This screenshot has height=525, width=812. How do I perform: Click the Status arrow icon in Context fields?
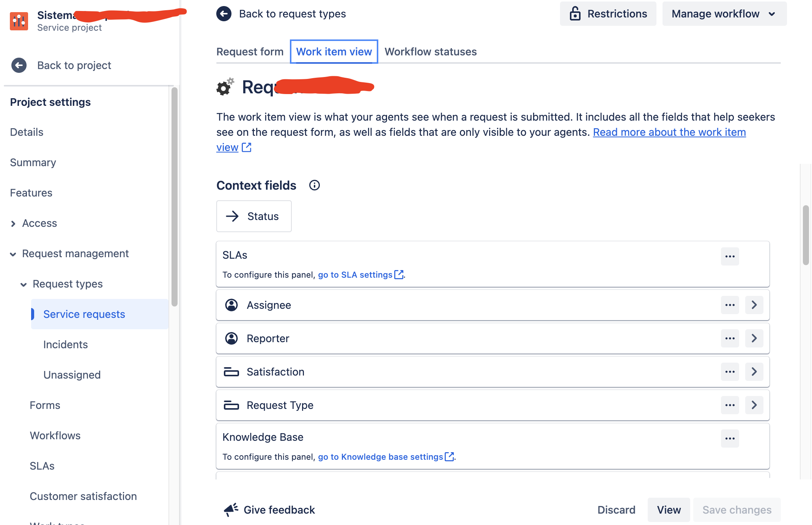click(x=233, y=216)
